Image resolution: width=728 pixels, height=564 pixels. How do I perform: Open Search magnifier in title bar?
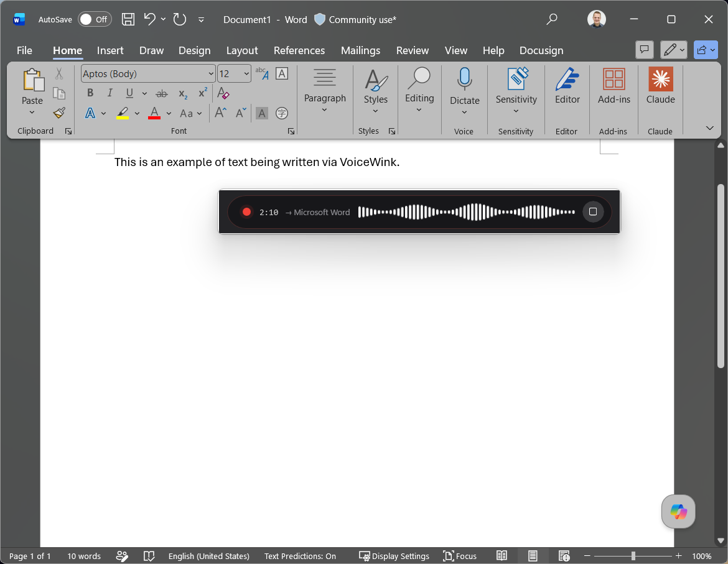551,19
